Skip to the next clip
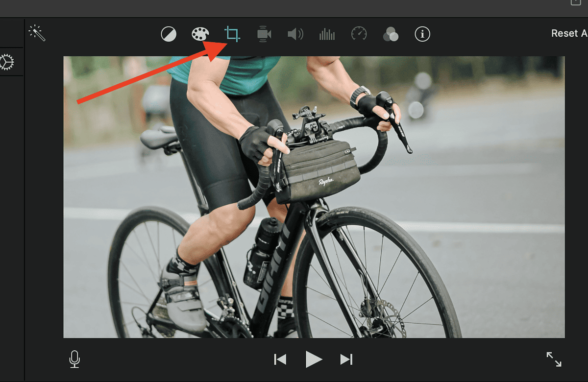 346,359
